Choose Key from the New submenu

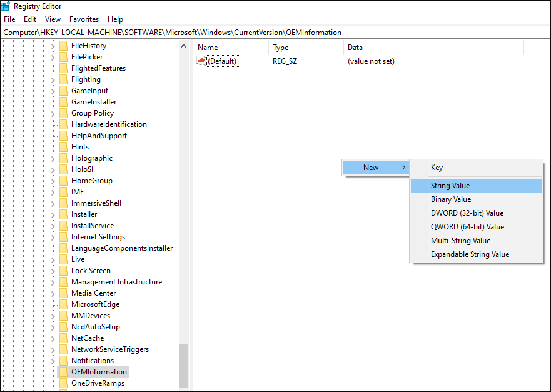(x=476, y=168)
